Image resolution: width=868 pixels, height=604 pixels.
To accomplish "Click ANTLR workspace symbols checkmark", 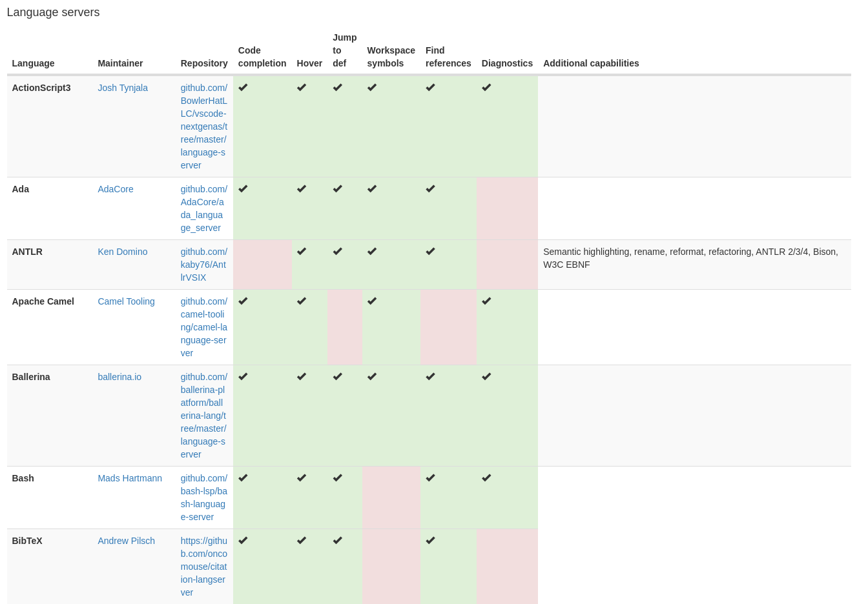I will point(372,251).
